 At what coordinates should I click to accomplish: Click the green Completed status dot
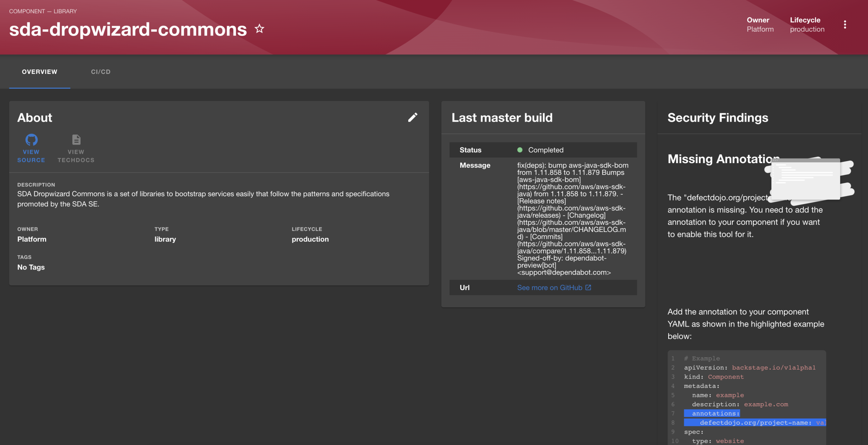[x=520, y=150]
